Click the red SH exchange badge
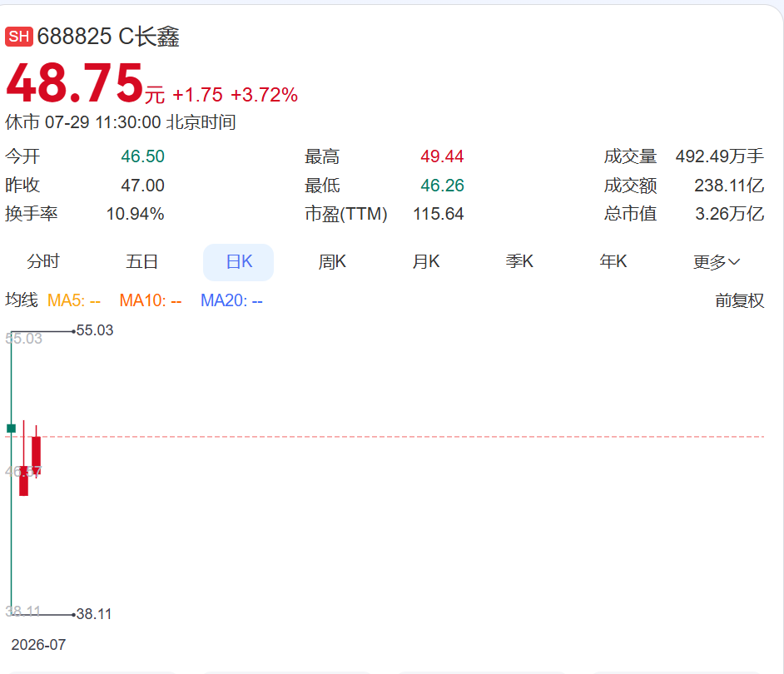The image size is (784, 674). (x=19, y=37)
